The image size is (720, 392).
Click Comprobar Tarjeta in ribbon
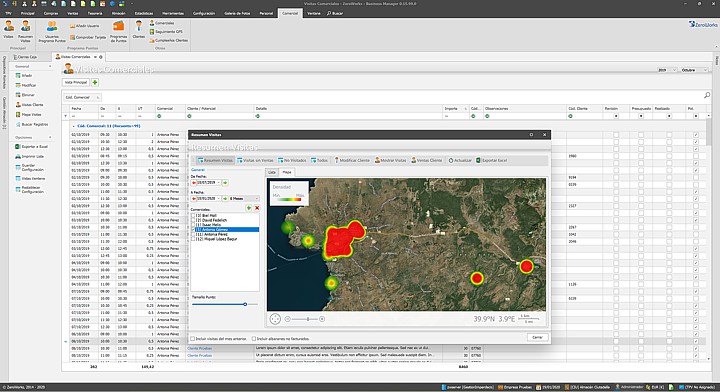tap(88, 37)
